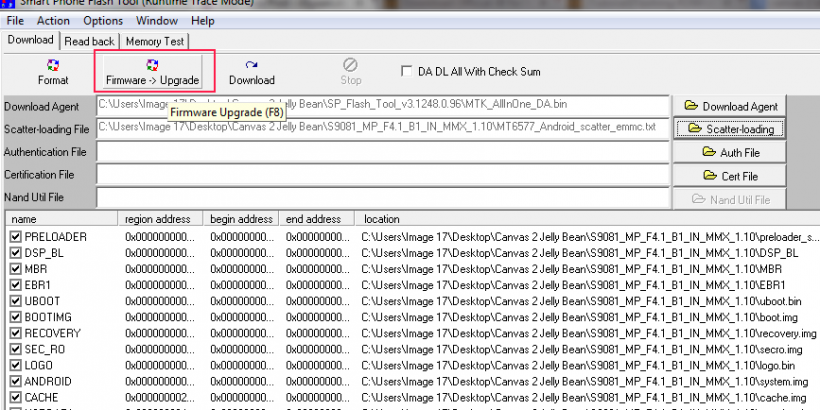This screenshot has width=820, height=410.
Task: Browse for Scatter-loading file
Action: point(729,129)
